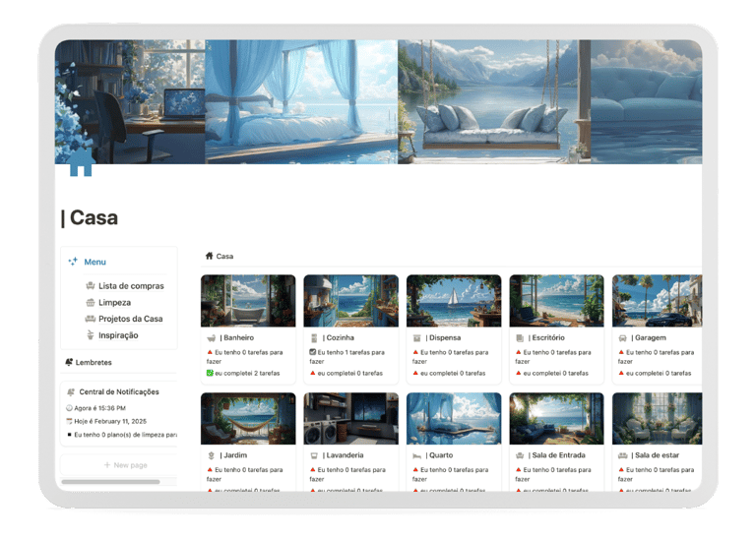This screenshot has width=756, height=538.
Task: Click the bathtub icon on Banheiro card
Action: [212, 337]
